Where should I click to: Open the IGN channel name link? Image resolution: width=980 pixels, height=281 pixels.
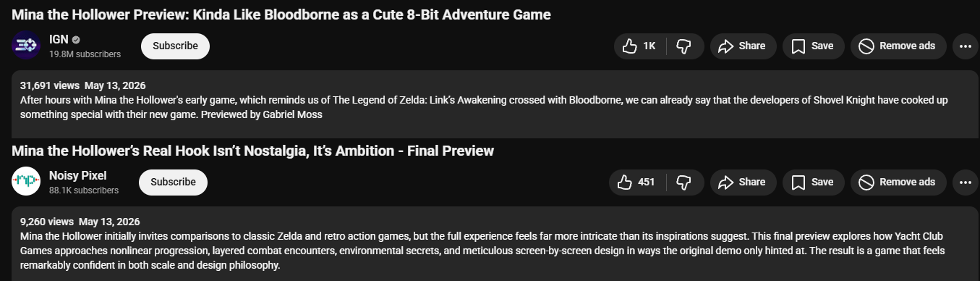pos(59,40)
